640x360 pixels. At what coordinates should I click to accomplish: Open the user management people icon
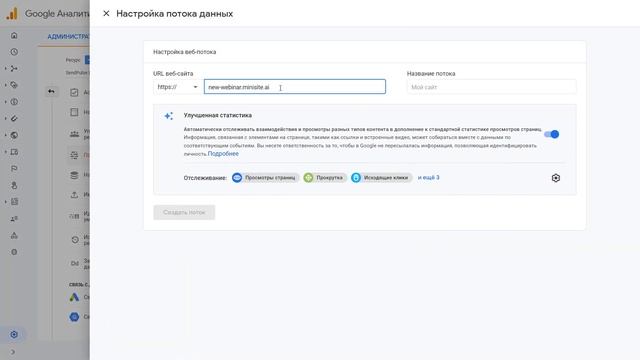74,134
